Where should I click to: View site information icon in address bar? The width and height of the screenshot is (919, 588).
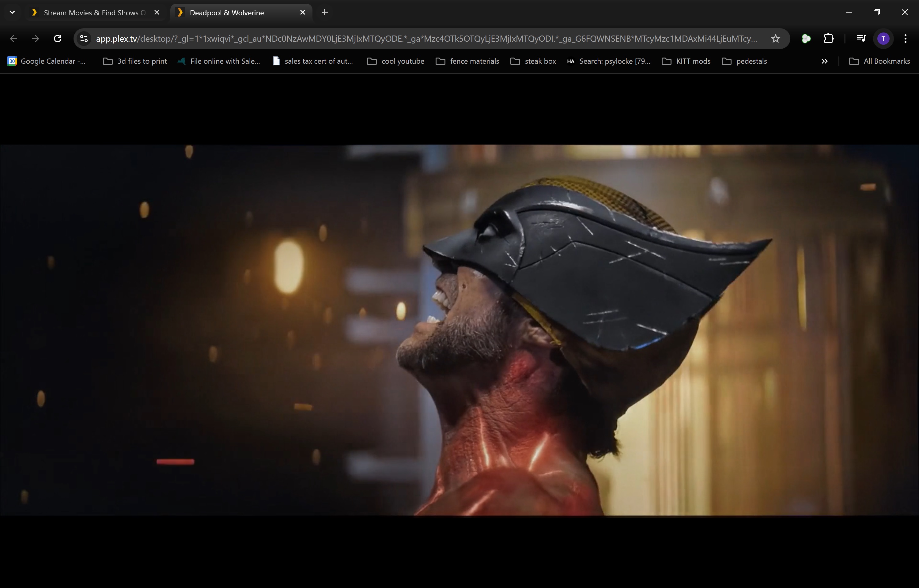(84, 39)
